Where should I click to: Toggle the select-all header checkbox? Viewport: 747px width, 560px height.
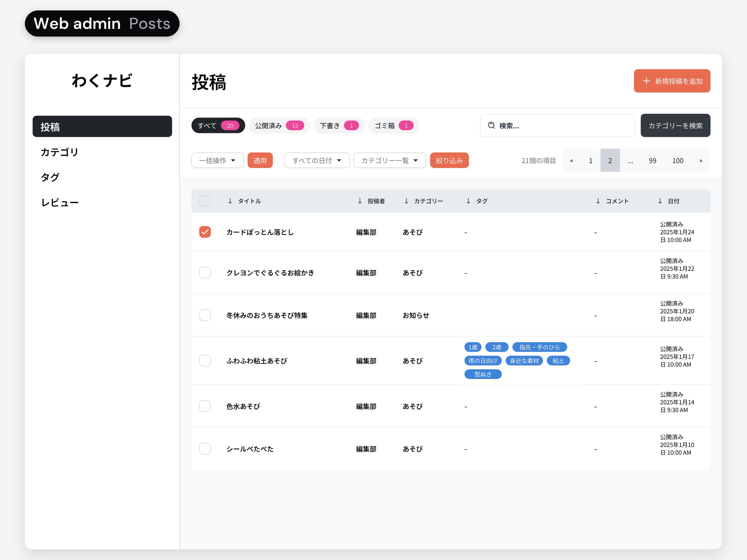pos(205,201)
